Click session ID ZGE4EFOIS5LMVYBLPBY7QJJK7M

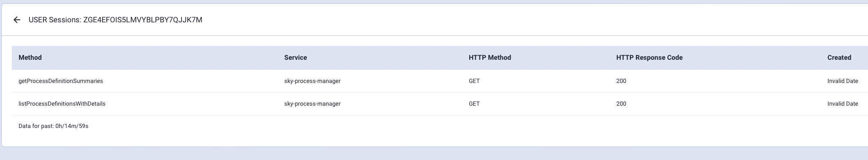tap(143, 20)
